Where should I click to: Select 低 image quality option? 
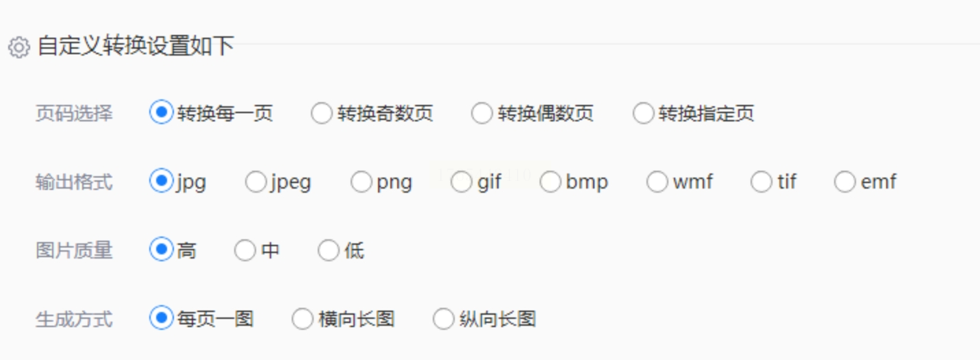point(329,250)
